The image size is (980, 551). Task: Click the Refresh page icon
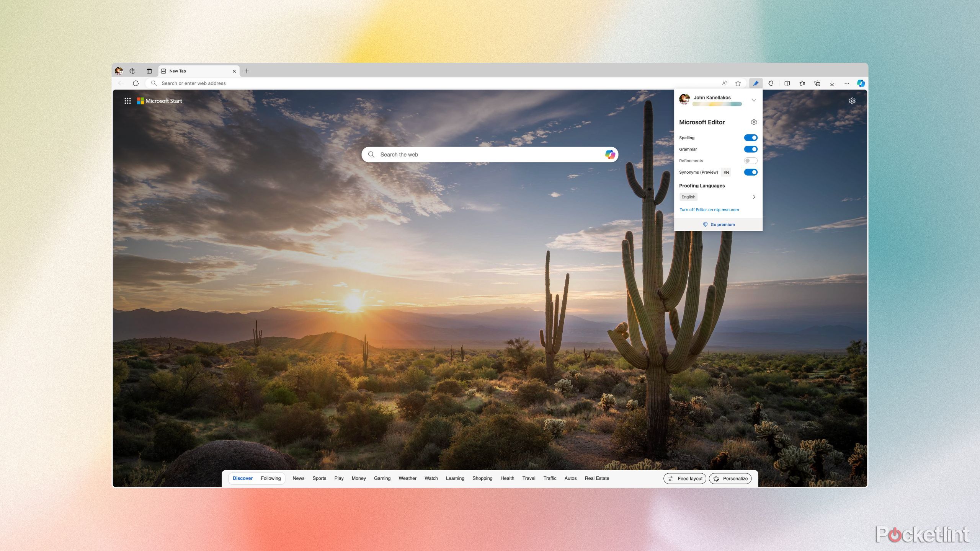136,83
